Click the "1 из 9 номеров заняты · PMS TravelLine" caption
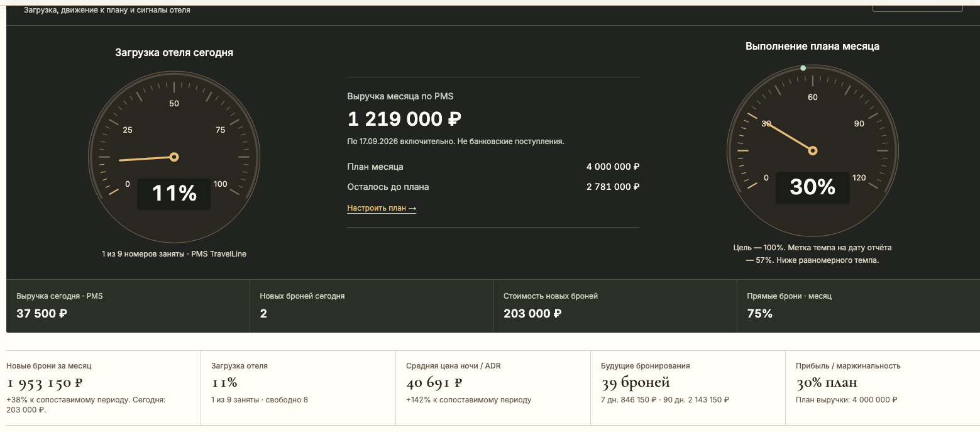This screenshot has width=980, height=432. 174,254
